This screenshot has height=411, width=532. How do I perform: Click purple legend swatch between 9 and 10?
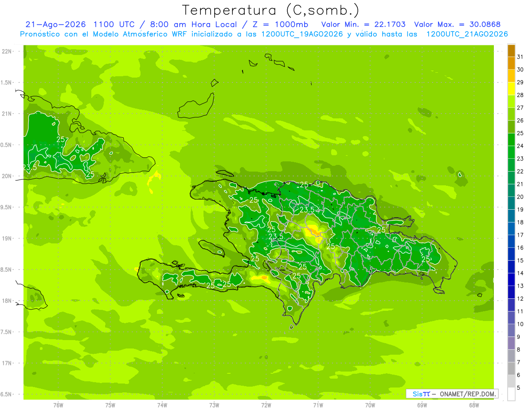click(511, 330)
